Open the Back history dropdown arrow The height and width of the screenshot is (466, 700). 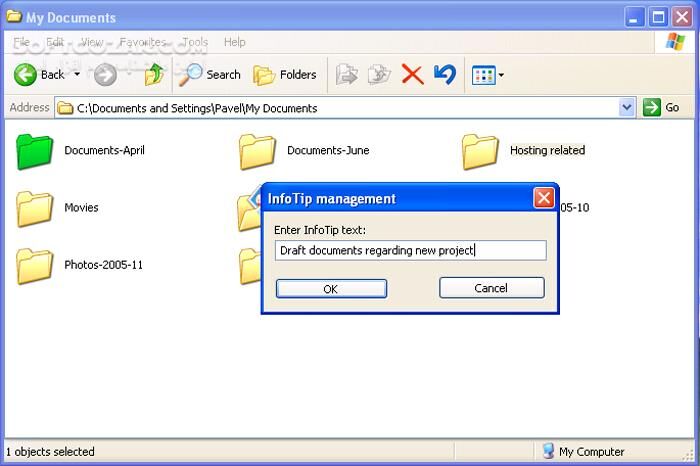click(77, 75)
